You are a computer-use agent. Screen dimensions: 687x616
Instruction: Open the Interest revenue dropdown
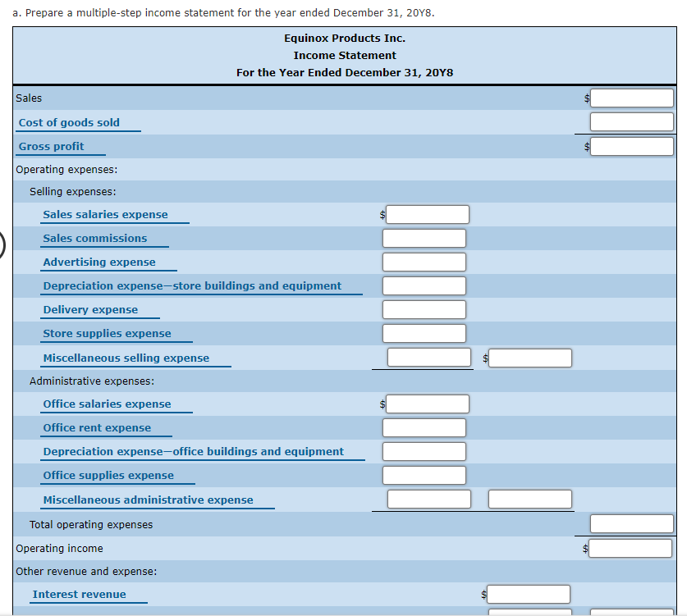tap(89, 595)
